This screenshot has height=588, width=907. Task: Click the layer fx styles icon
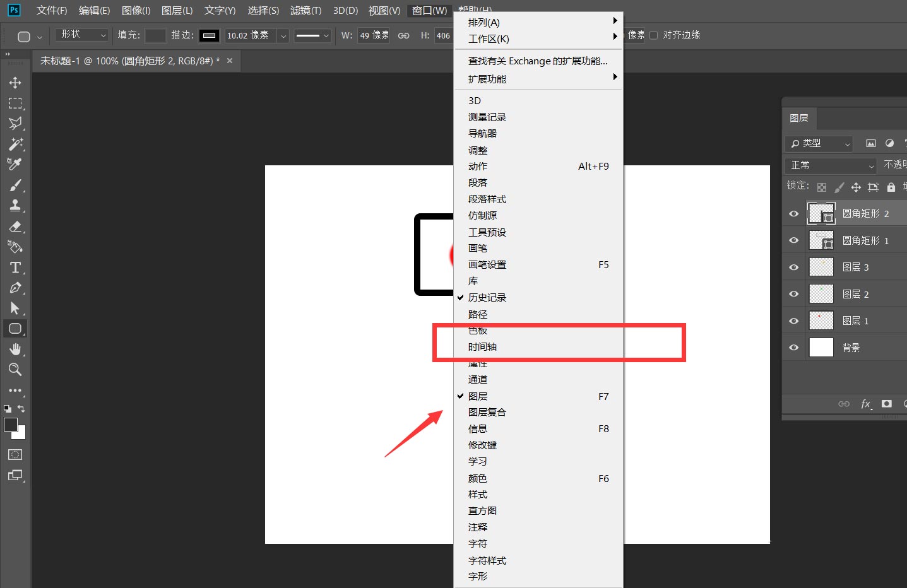point(866,404)
